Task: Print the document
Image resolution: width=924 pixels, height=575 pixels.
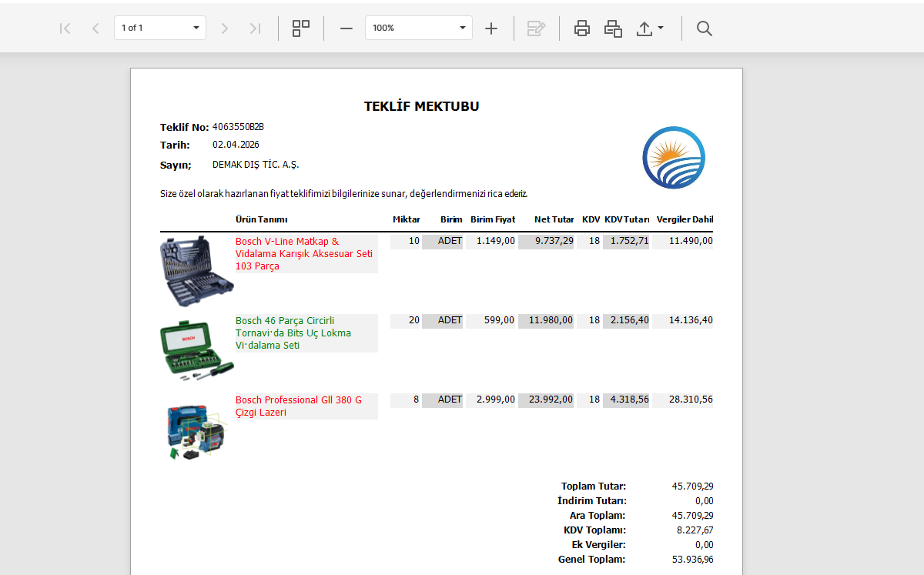Action: tap(582, 28)
